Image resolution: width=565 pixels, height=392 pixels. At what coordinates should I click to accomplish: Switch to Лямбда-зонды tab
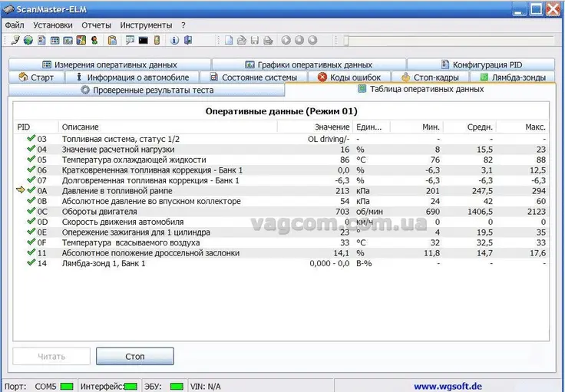(513, 77)
